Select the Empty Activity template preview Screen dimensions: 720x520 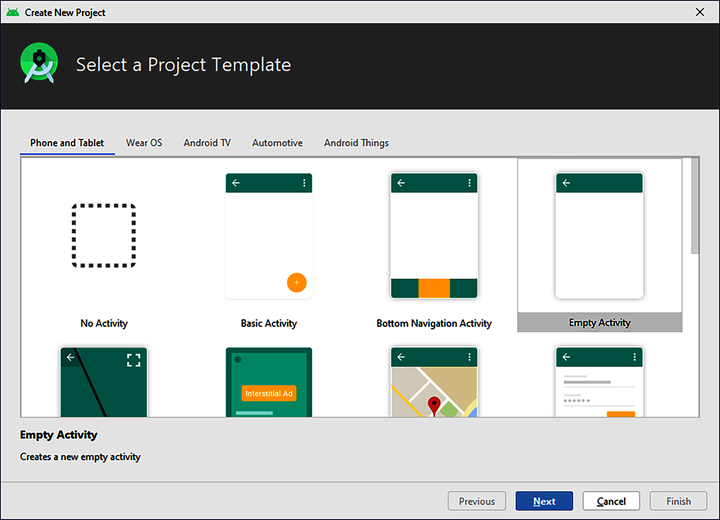(599, 236)
